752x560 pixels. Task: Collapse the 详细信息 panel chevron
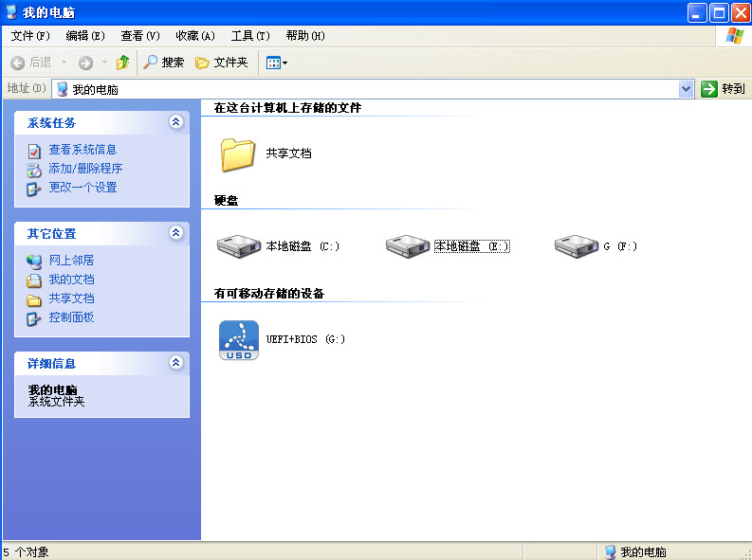[176, 363]
